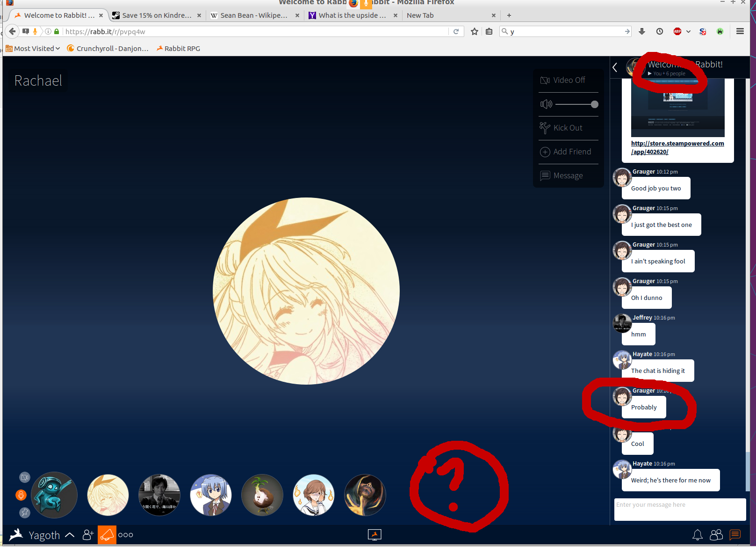Click the NoScript S extension icon
756x547 pixels.
pyautogui.click(x=703, y=31)
